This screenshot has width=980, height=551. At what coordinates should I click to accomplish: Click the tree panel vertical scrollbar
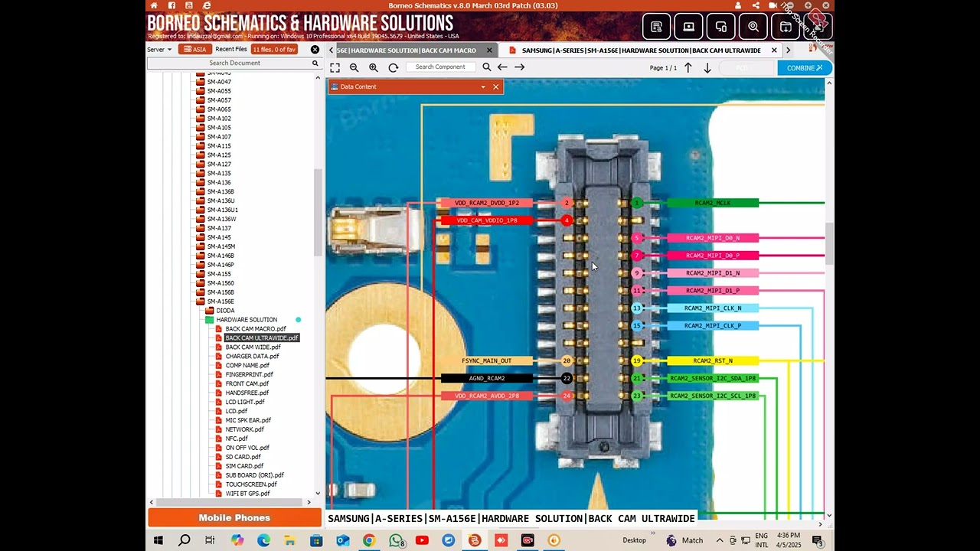(318, 212)
